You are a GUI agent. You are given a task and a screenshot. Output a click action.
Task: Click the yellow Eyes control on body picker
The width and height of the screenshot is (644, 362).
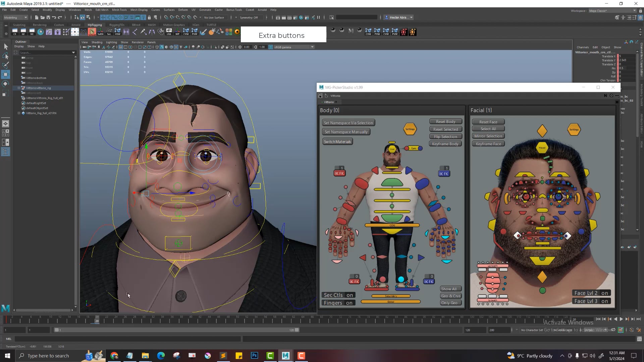click(414, 148)
